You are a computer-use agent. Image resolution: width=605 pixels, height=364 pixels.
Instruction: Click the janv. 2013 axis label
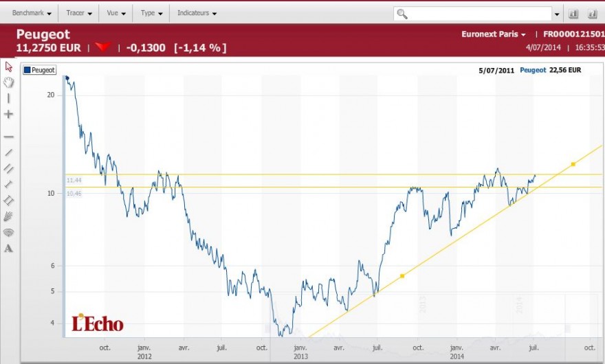tap(300, 352)
